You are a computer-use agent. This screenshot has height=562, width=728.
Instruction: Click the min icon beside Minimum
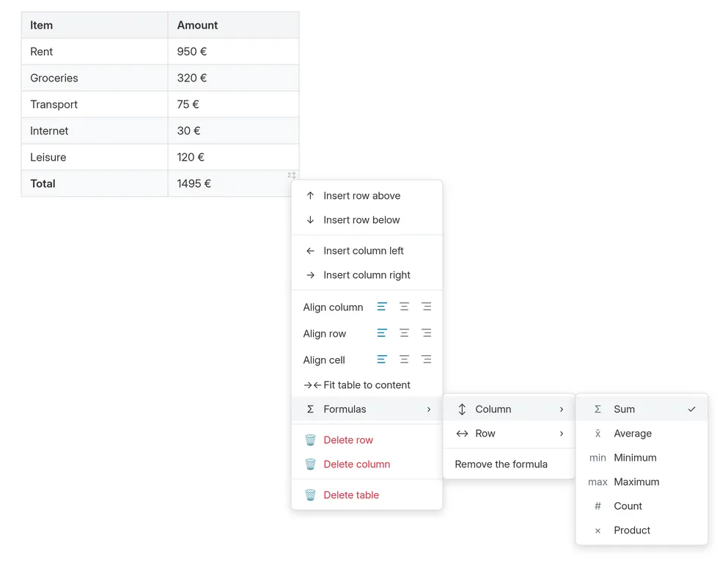click(x=598, y=458)
